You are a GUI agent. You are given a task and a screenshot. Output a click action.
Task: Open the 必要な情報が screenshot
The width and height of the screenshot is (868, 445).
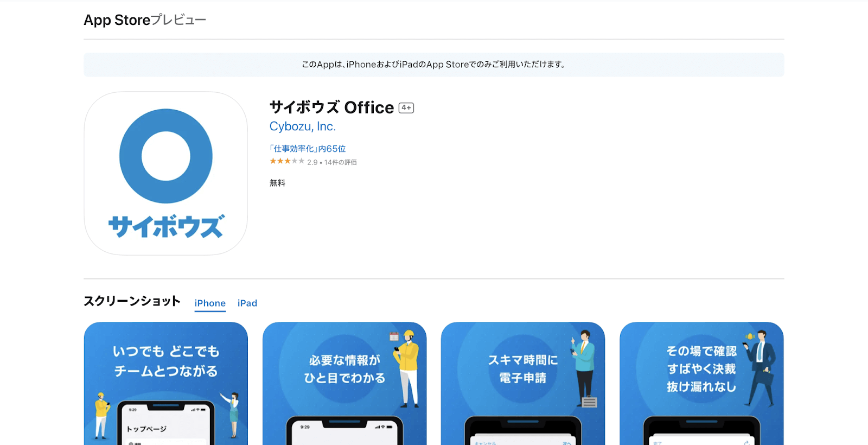(344, 384)
